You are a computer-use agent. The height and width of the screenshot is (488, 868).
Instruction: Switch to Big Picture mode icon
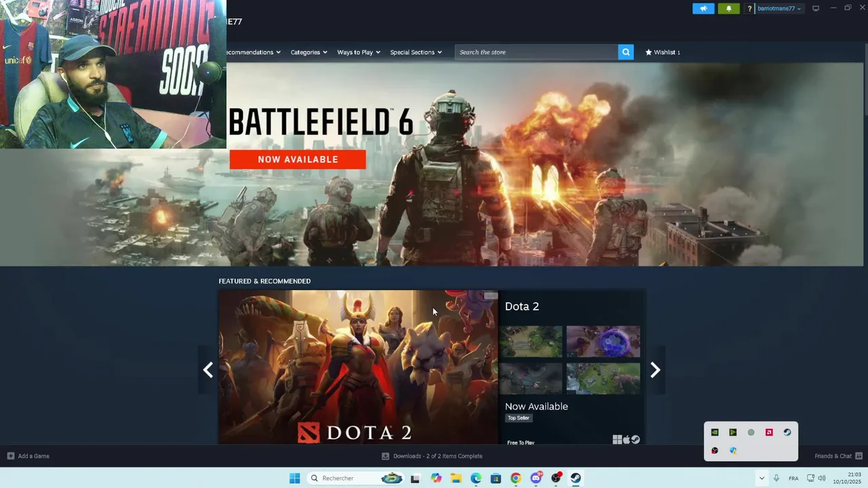tap(816, 8)
